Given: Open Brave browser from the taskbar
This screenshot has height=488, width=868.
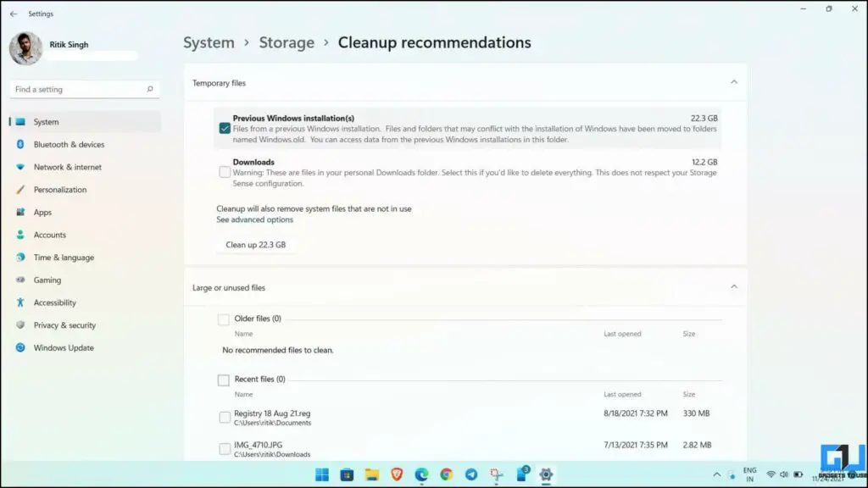Looking at the screenshot, I should click(398, 474).
